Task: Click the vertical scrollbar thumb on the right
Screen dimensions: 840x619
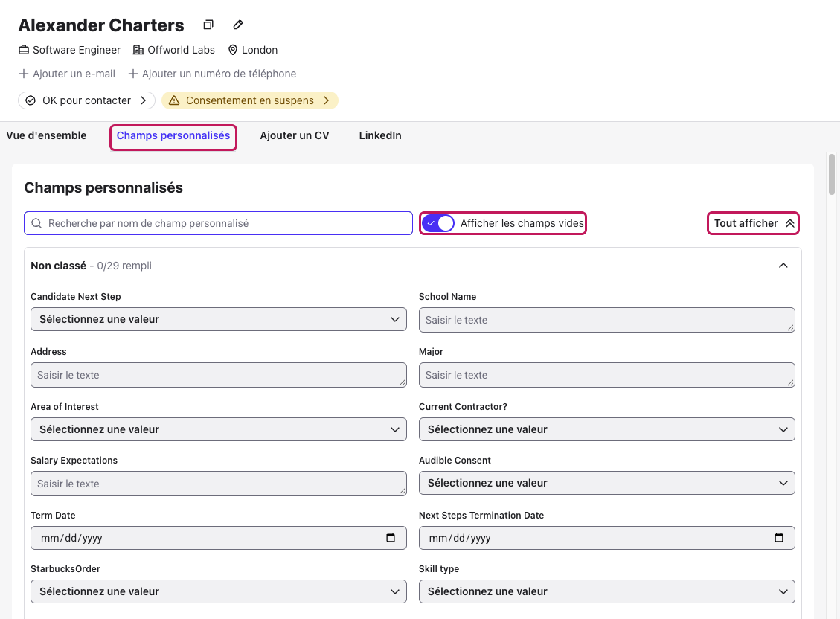Action: (831, 175)
